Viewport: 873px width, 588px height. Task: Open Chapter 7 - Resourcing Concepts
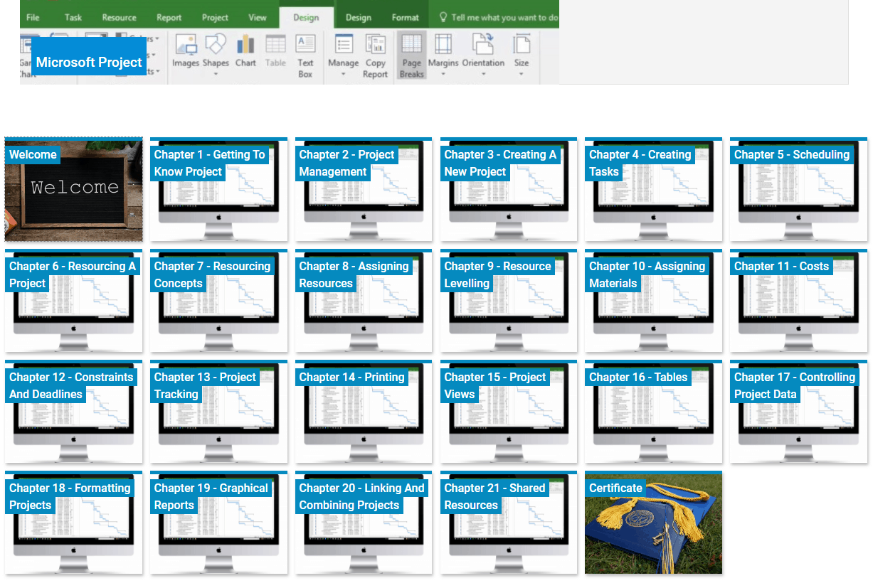tap(218, 301)
